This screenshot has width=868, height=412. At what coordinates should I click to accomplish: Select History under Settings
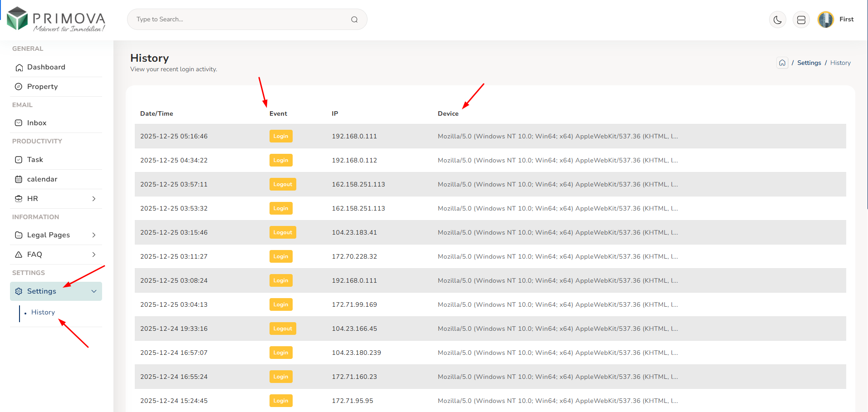coord(43,312)
